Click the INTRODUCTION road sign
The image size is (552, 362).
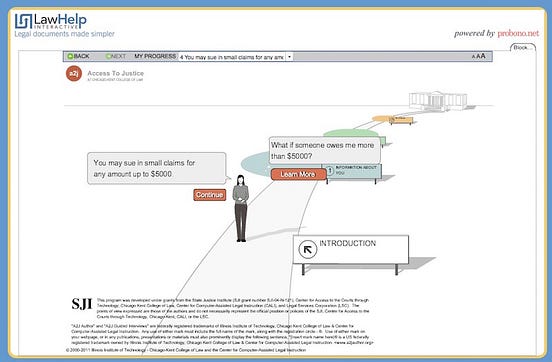point(351,249)
